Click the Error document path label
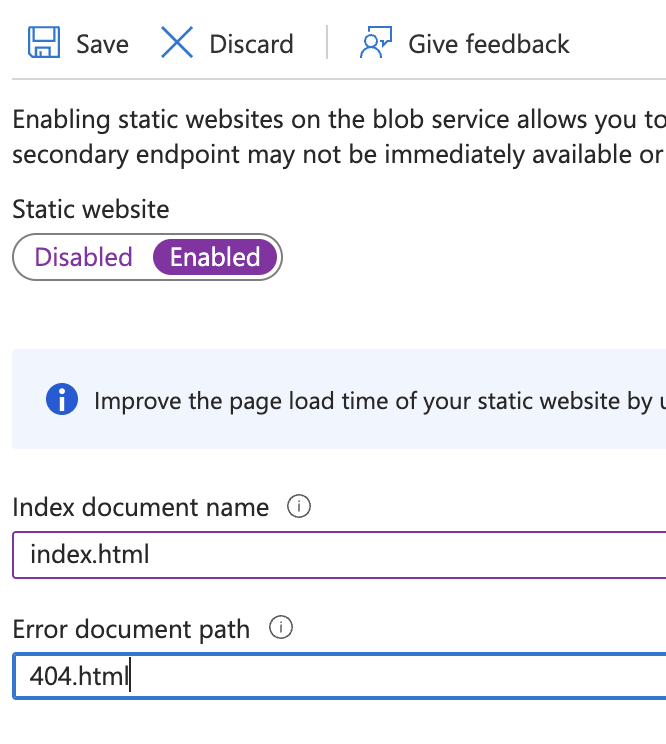Screen dimensions: 666x744 tap(131, 629)
